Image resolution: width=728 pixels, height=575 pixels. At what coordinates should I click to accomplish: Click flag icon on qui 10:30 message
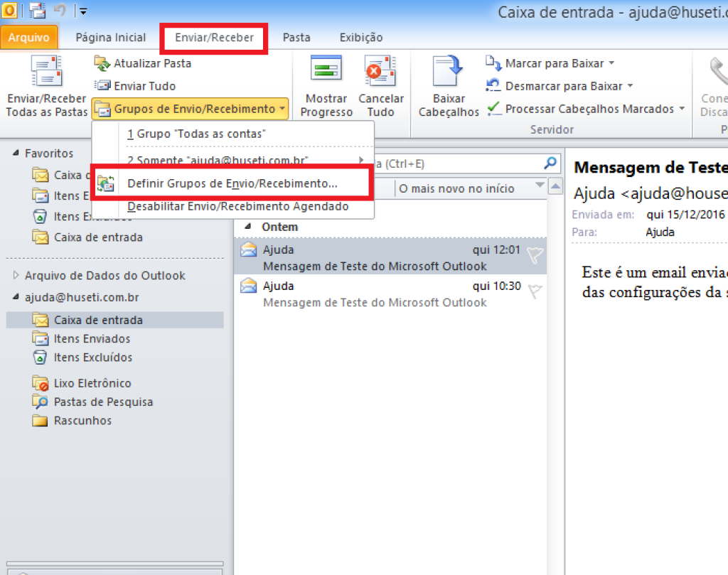tap(535, 291)
